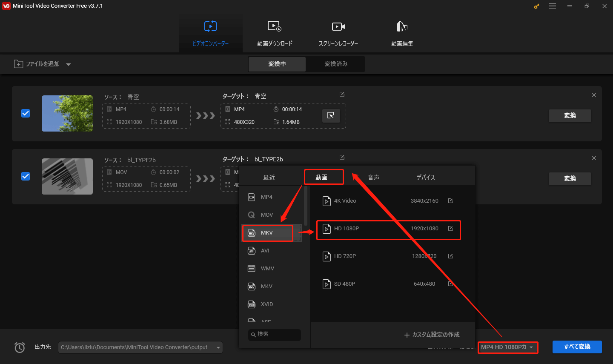Select AVI format in list

pos(272,251)
